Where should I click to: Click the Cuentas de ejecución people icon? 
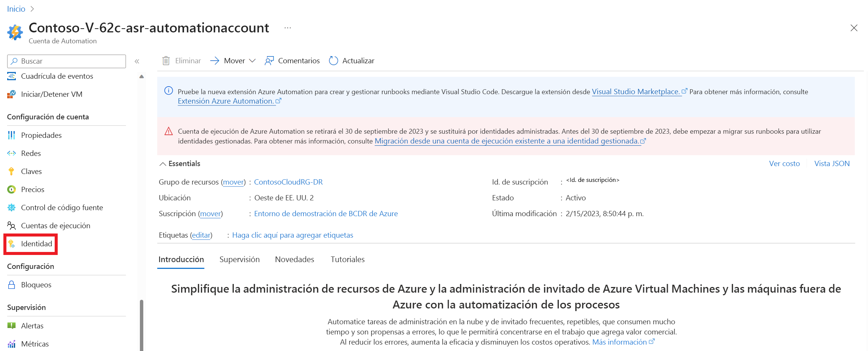[12, 226]
